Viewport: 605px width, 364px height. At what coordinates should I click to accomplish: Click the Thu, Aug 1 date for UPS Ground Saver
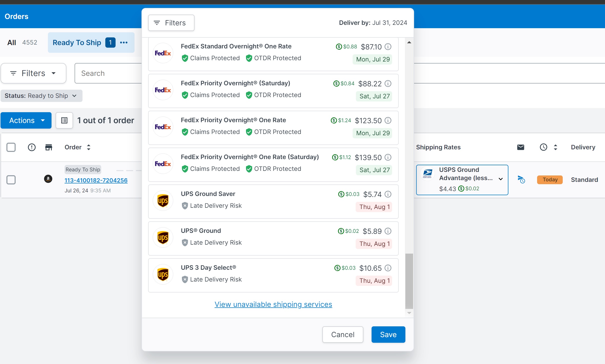(x=374, y=207)
